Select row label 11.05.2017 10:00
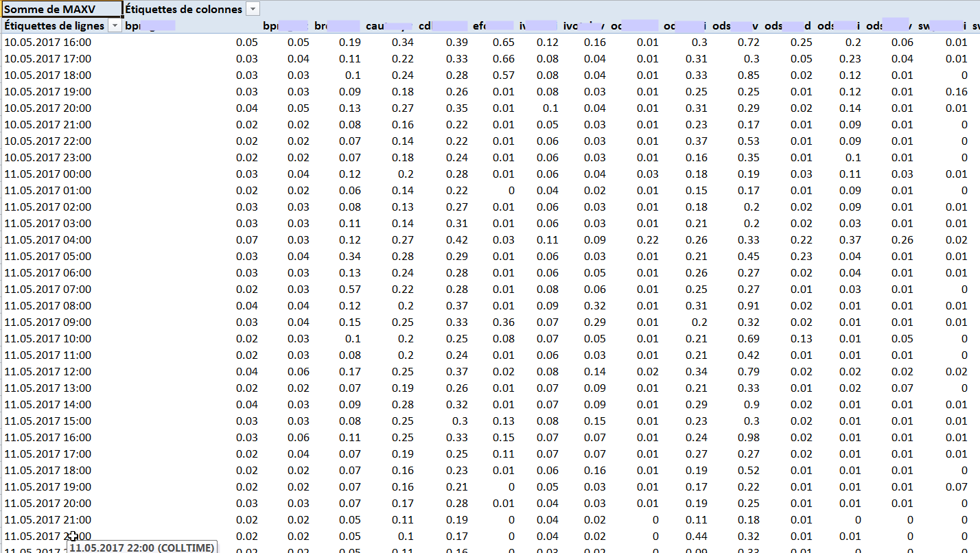Screen dimensions: 980x553 tap(48, 339)
